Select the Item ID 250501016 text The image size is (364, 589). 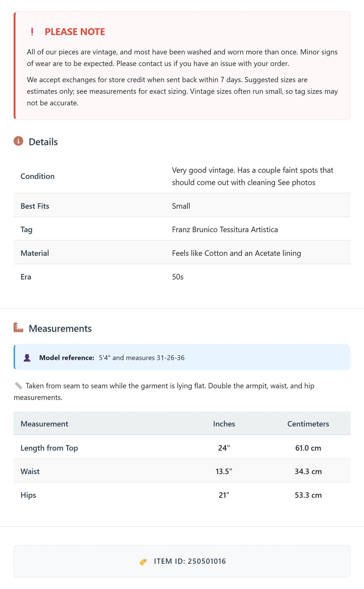[190, 561]
